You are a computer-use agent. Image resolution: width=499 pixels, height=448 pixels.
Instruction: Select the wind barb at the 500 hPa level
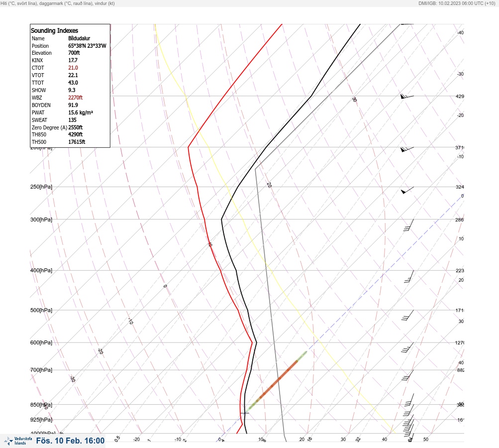point(407,315)
